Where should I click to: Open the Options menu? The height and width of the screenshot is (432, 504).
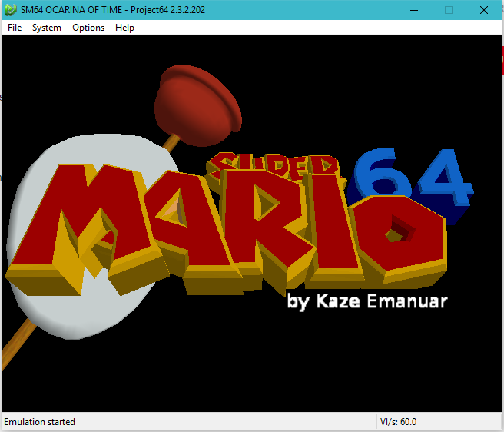click(88, 28)
